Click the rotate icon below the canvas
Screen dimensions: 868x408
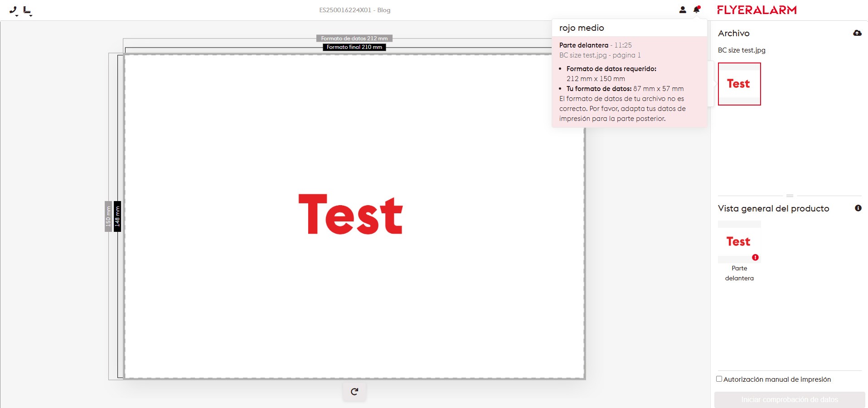tap(354, 392)
